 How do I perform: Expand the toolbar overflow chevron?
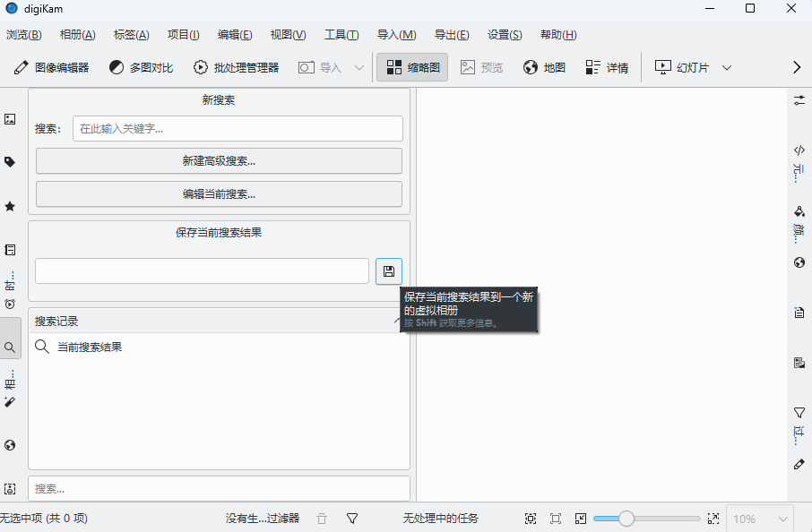(x=797, y=67)
